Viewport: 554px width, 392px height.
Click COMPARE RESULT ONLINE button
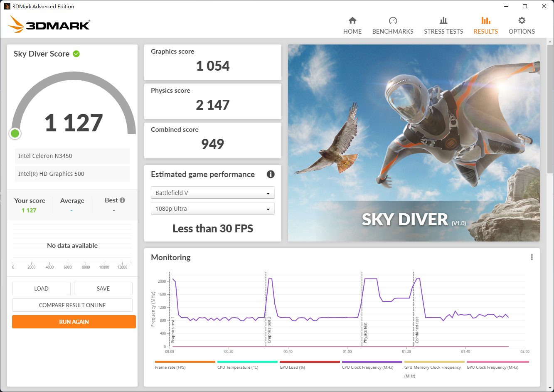coord(72,305)
